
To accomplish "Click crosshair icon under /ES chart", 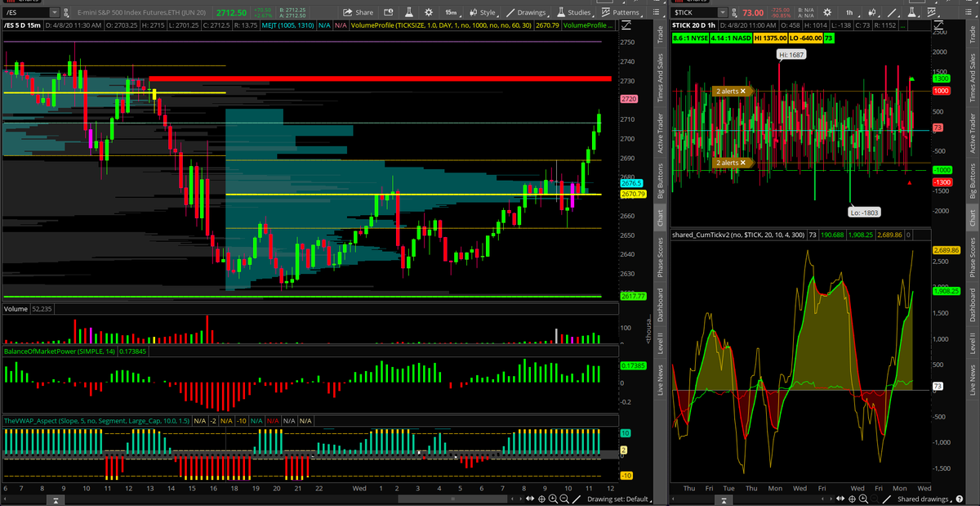I will pos(541,499).
